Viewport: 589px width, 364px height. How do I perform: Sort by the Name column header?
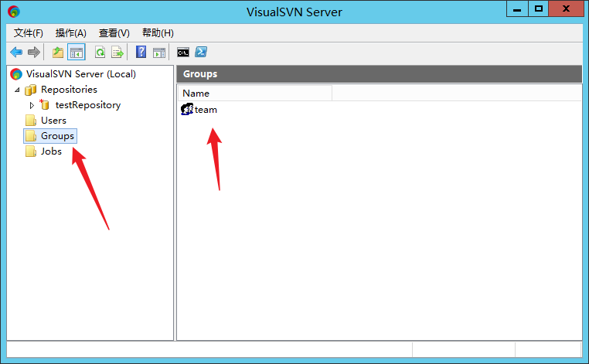coord(254,94)
